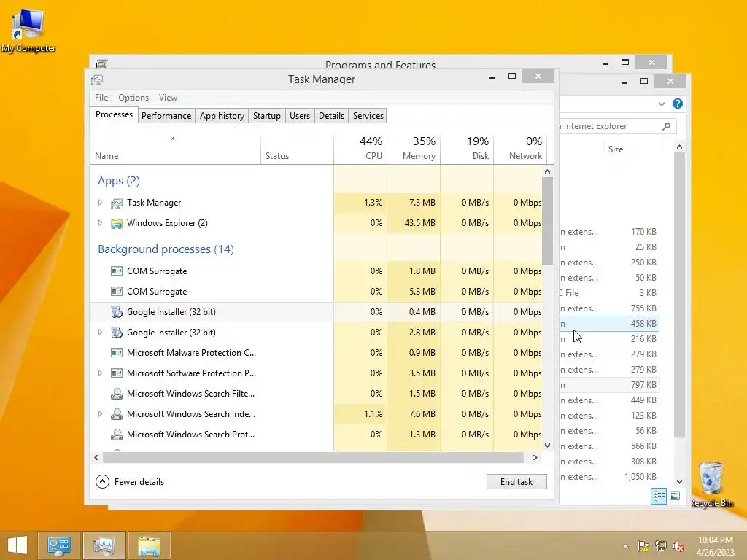
Task: Open the Options menu
Action: tap(133, 98)
